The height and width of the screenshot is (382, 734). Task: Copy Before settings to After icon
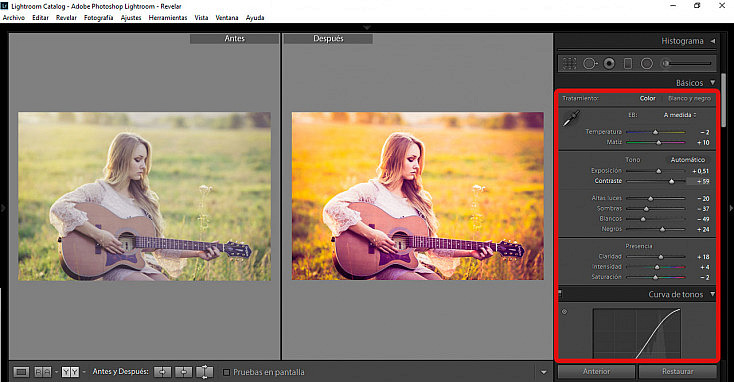click(162, 372)
